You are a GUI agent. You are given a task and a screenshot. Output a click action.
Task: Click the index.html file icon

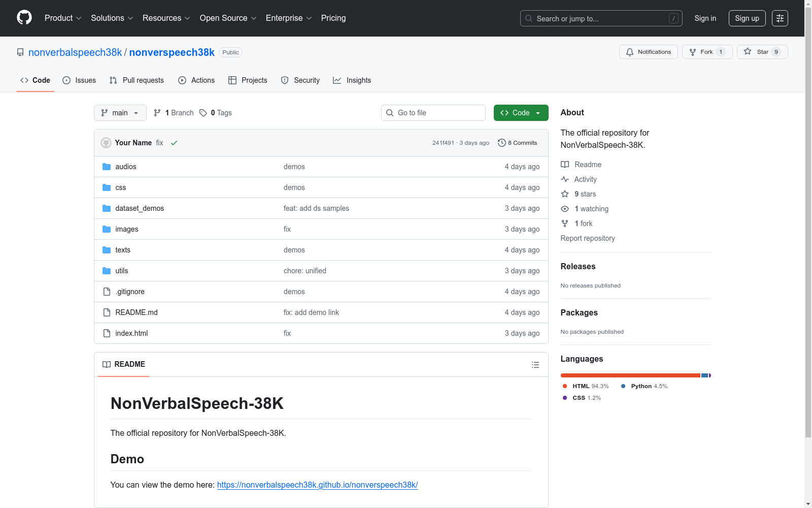pyautogui.click(x=107, y=333)
